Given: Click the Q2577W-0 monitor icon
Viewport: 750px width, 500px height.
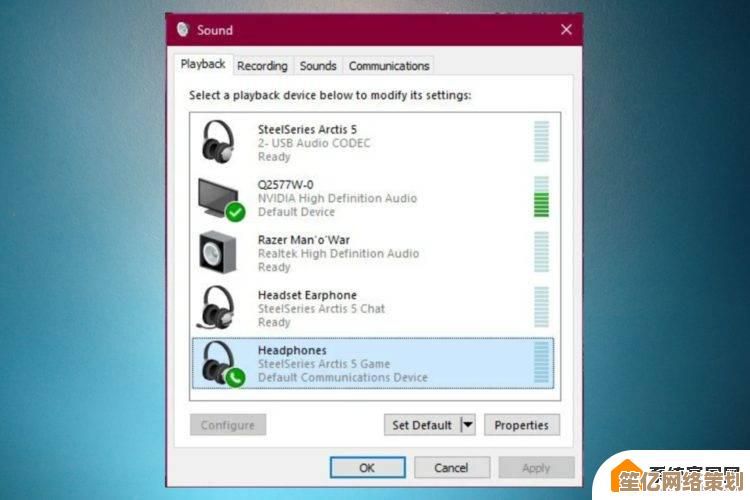Looking at the screenshot, I should (x=221, y=200).
